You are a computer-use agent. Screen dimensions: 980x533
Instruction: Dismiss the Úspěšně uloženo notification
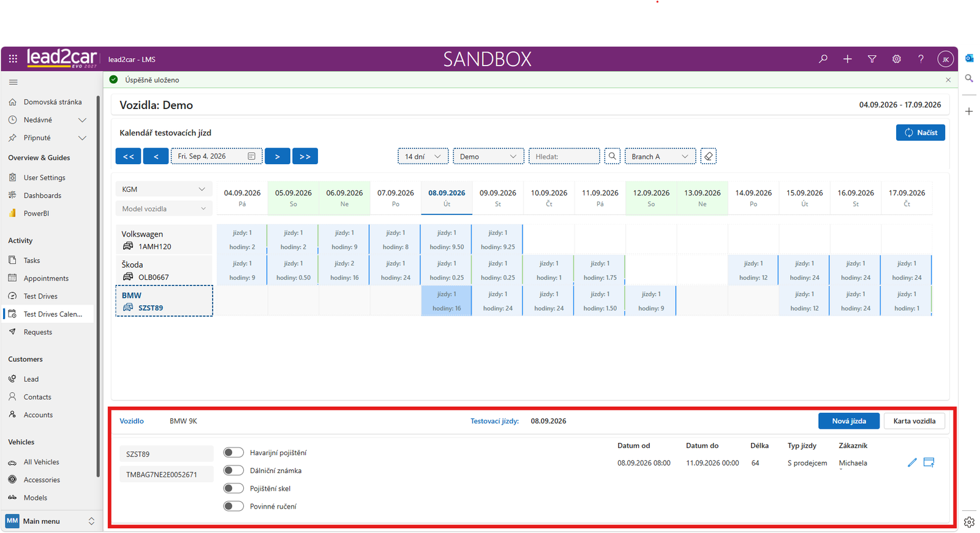(x=948, y=80)
